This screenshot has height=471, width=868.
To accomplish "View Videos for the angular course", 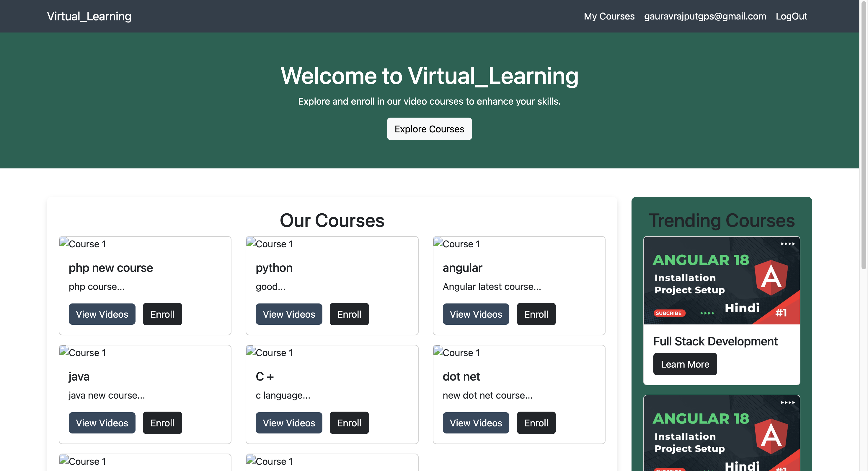I will pyautogui.click(x=475, y=314).
